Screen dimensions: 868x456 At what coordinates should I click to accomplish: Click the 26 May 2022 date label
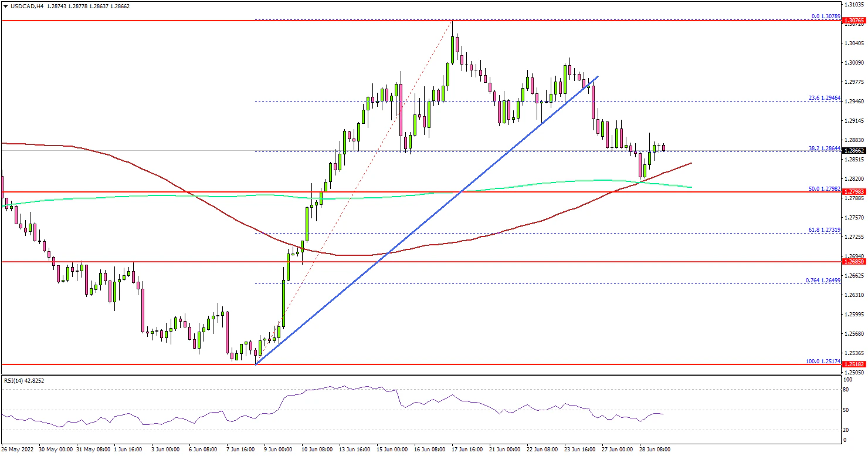(18, 450)
